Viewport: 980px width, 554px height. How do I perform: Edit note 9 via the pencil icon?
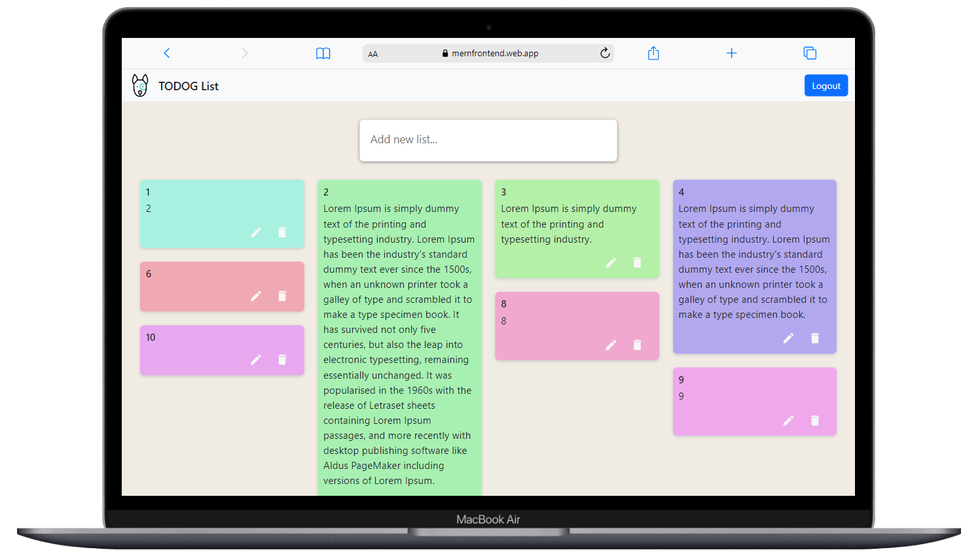[788, 421]
